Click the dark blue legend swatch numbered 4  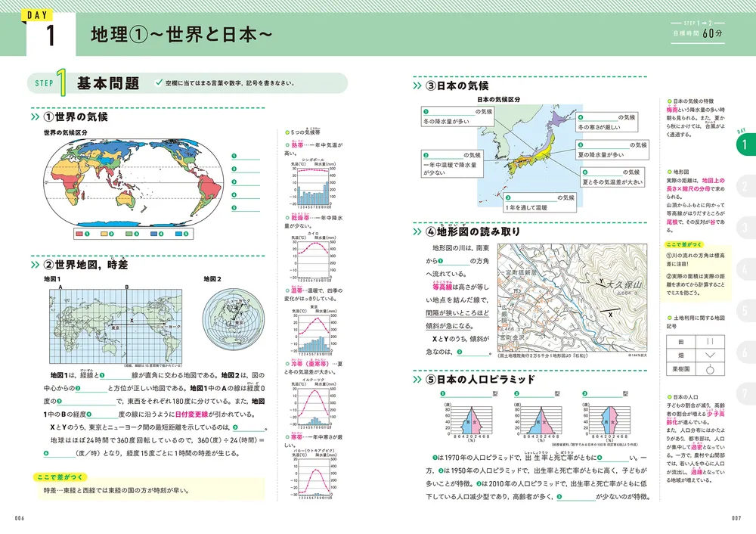(153, 234)
